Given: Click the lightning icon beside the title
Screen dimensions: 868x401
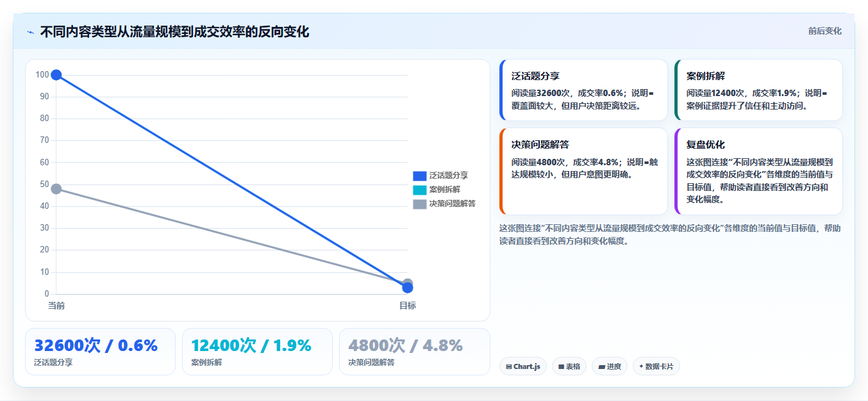Looking at the screenshot, I should [30, 32].
